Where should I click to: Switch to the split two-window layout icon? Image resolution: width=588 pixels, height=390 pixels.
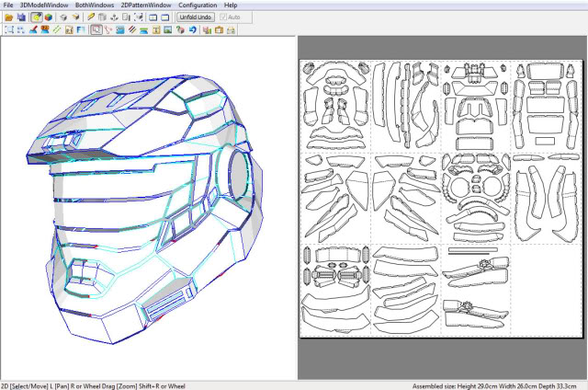click(153, 17)
